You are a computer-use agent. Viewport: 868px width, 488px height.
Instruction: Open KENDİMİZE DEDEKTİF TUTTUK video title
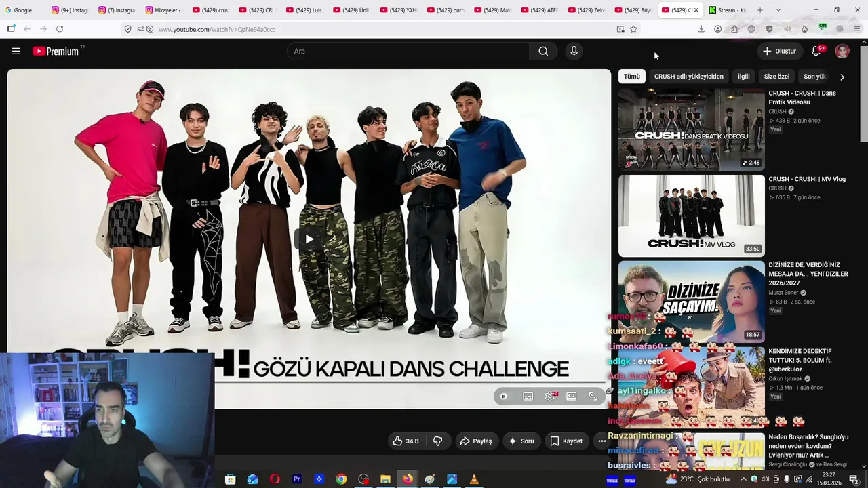800,360
